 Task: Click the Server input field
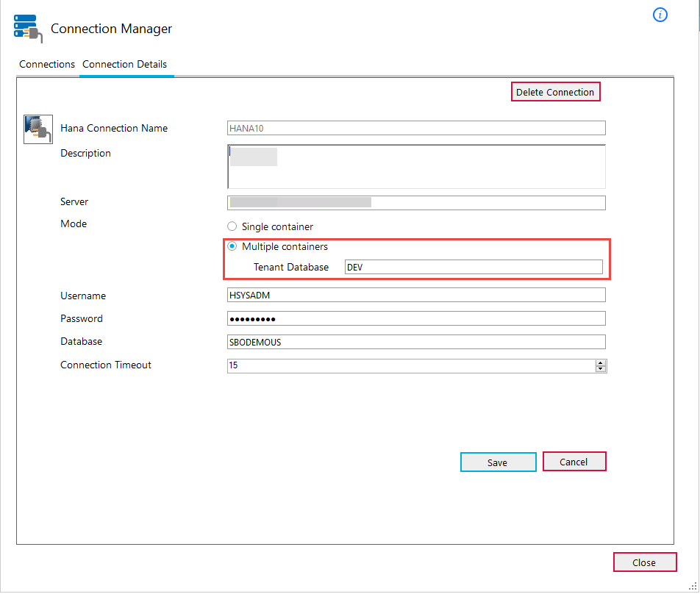[416, 203]
